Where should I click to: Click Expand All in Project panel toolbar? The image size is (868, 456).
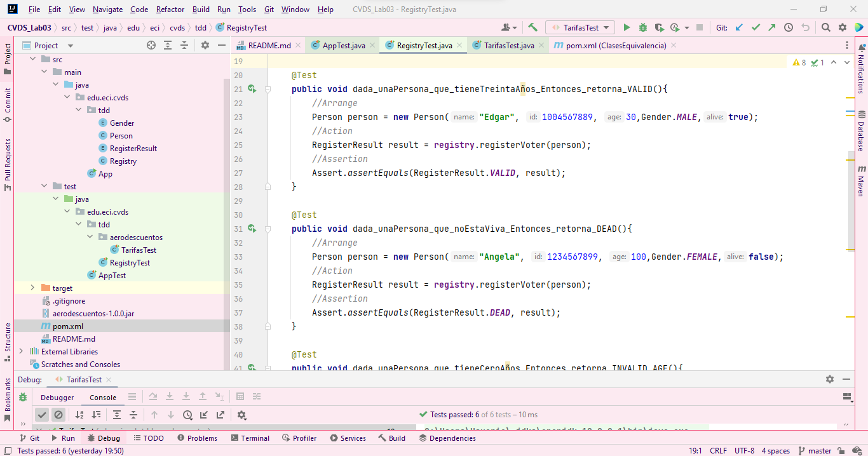pos(168,45)
